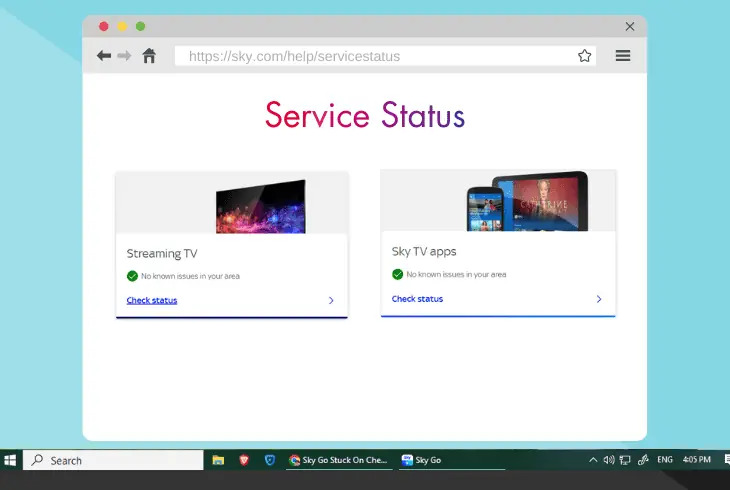Click the Service Status heading
The width and height of the screenshot is (730, 490).
(365, 115)
